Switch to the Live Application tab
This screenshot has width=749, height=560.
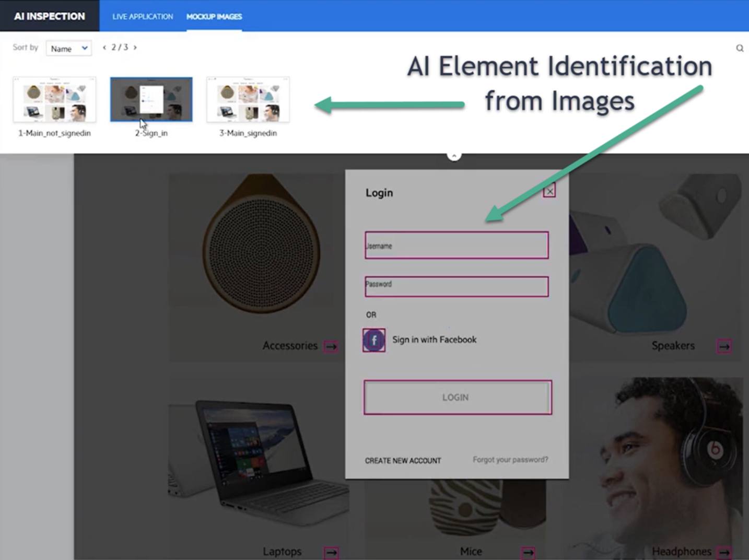click(x=142, y=16)
